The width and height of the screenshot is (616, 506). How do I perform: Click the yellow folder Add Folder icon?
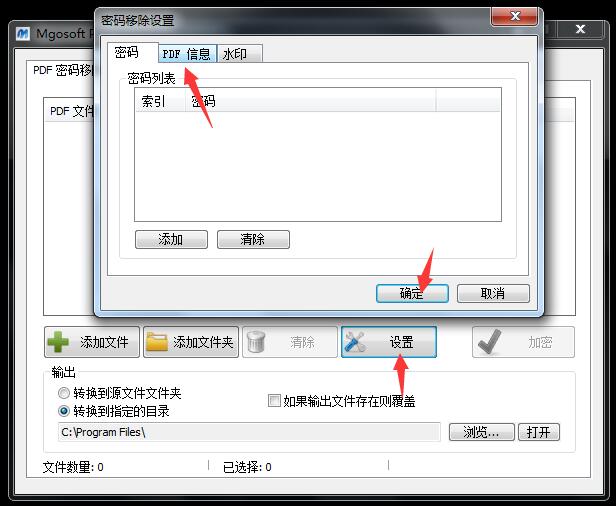157,342
